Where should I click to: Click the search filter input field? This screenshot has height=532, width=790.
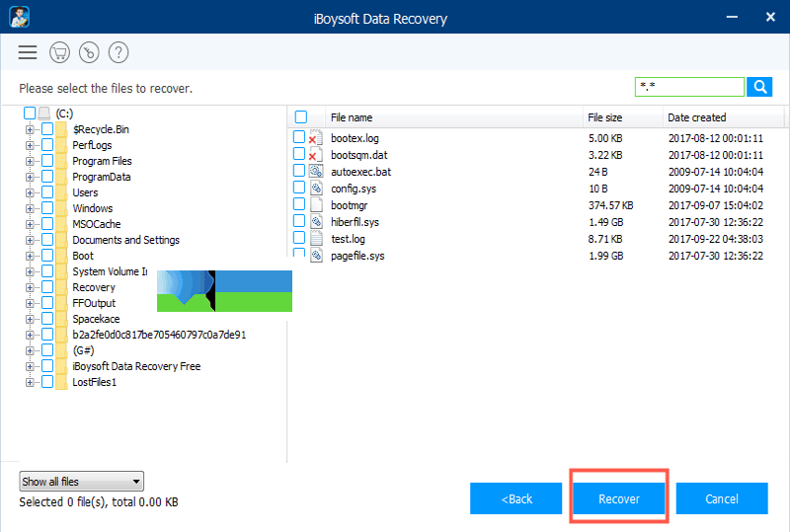pyautogui.click(x=689, y=87)
